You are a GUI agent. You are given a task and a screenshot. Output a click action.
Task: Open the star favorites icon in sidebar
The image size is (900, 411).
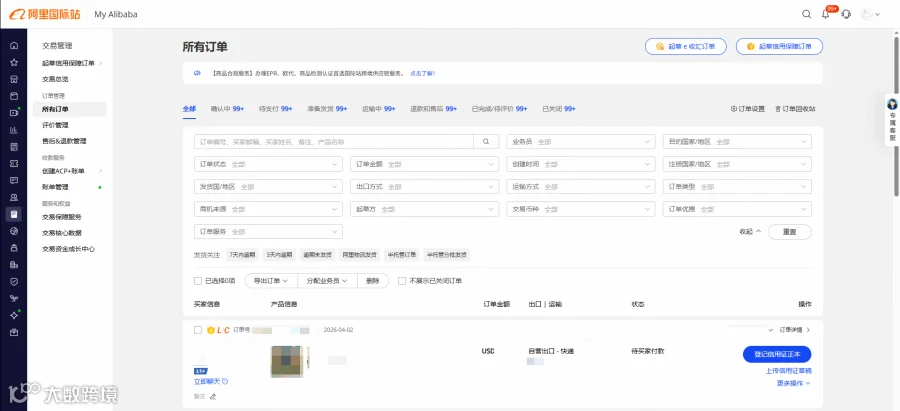click(14, 63)
